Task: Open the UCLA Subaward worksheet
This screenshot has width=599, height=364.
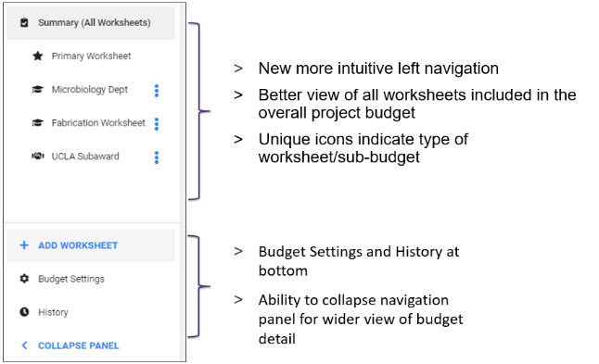Action: tap(85, 157)
